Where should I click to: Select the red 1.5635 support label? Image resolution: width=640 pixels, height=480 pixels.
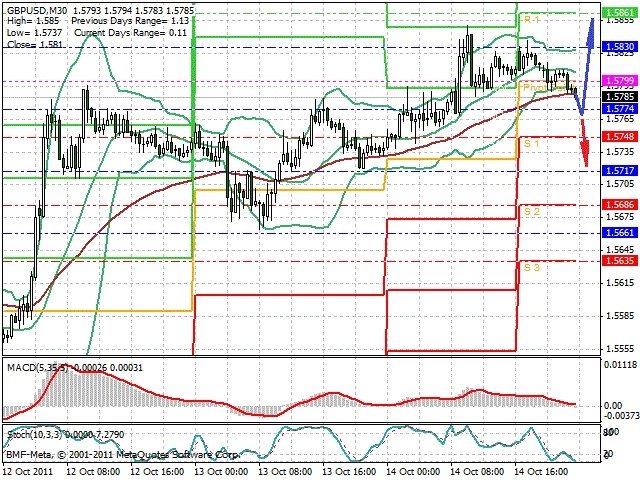click(620, 260)
